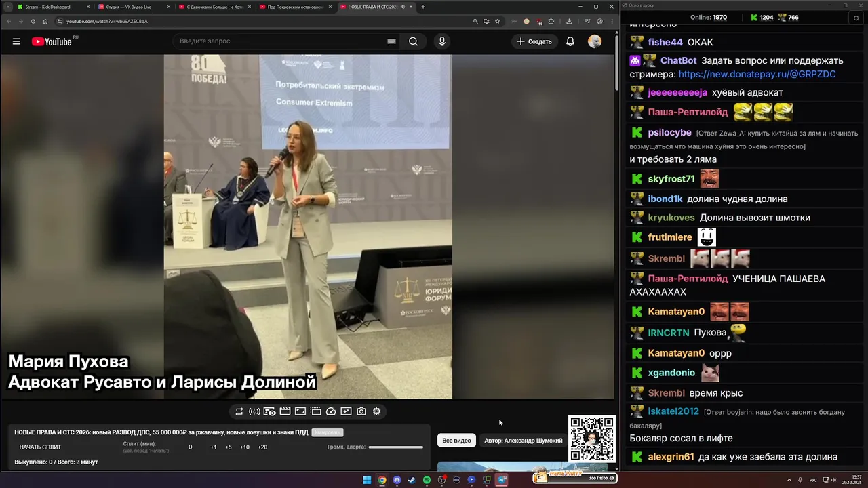Viewport: 868px width, 488px height.
Task: Open a new browser tab
Action: click(x=423, y=7)
